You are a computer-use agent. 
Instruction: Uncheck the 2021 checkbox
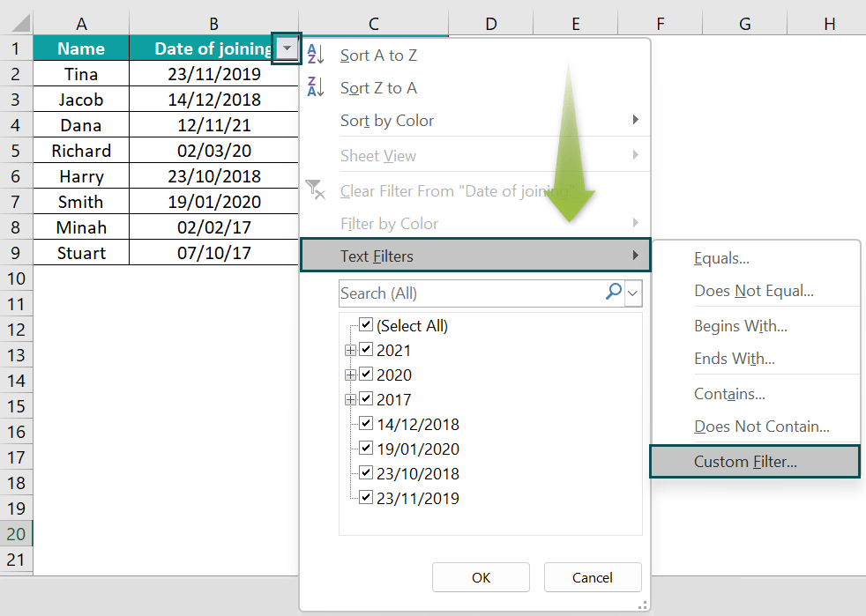365,350
